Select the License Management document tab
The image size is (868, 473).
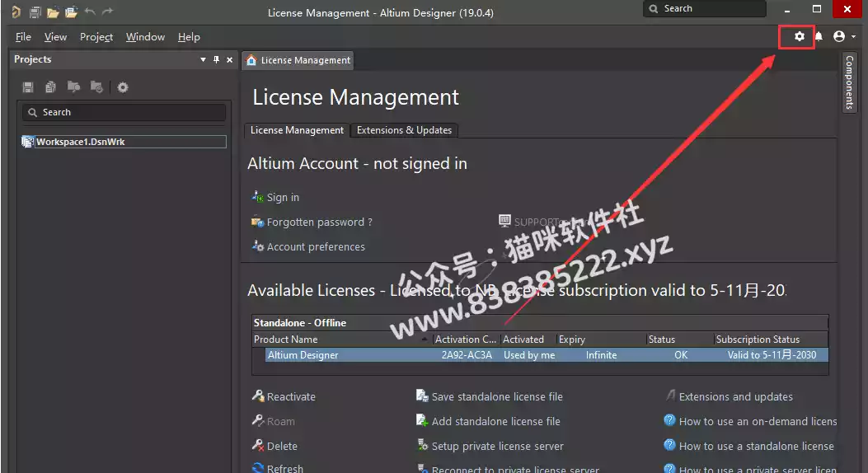pyautogui.click(x=298, y=60)
